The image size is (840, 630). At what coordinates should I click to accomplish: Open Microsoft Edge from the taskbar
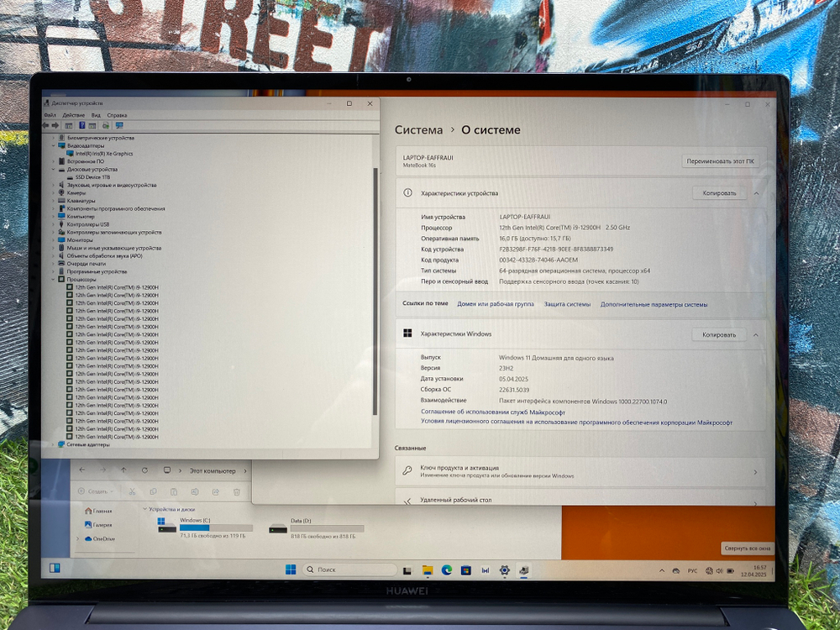pos(447,569)
